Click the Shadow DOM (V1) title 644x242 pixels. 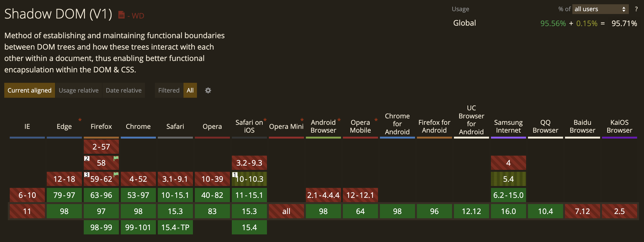pos(58,14)
